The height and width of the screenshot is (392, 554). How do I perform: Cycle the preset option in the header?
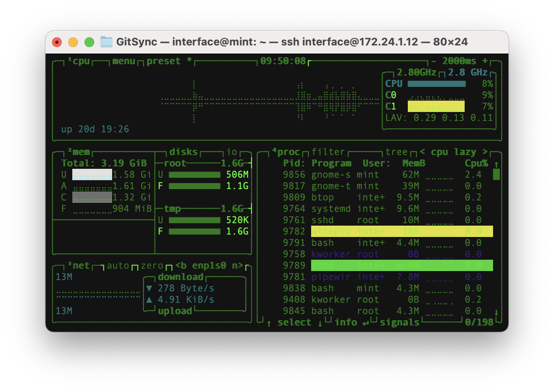tap(163, 61)
